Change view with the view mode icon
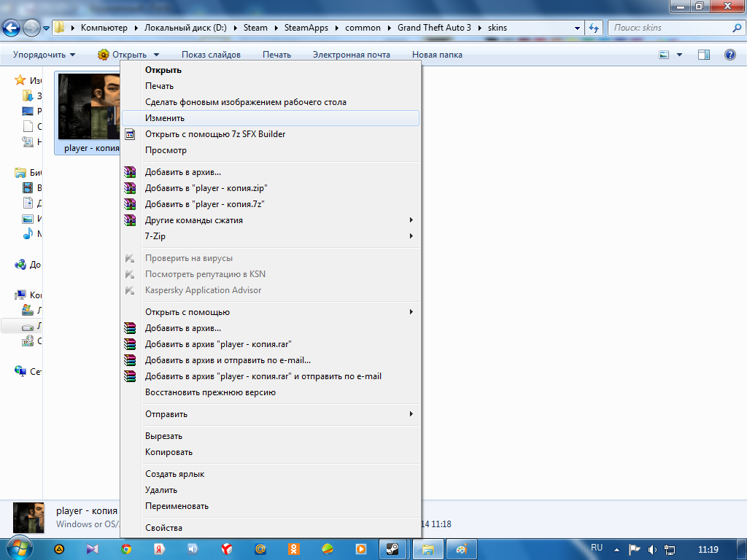The width and height of the screenshot is (747, 560). tap(664, 55)
